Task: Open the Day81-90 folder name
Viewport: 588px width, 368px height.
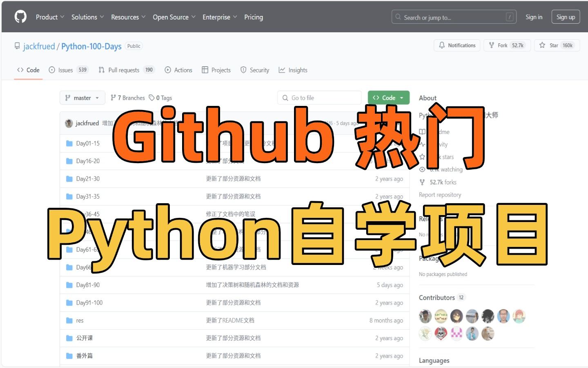Action: tap(88, 285)
